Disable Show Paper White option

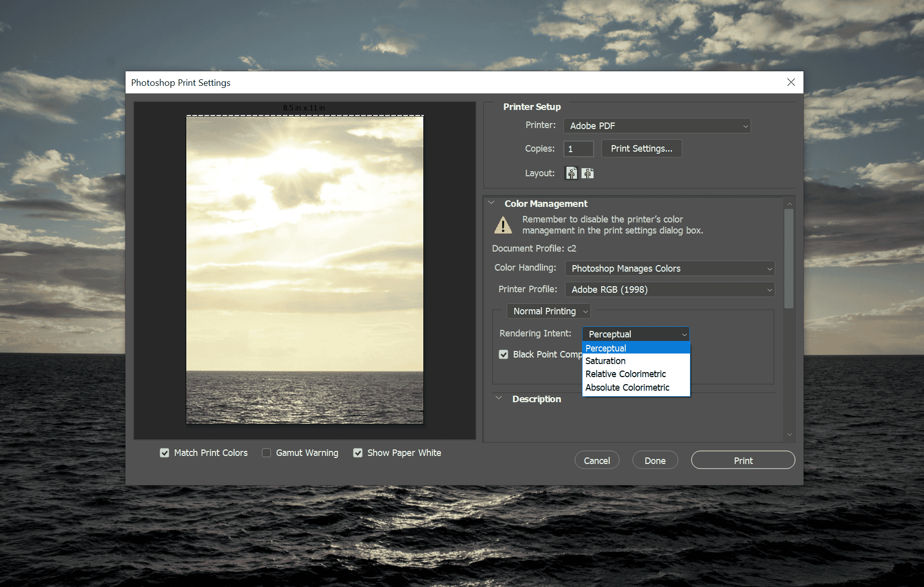click(x=358, y=453)
